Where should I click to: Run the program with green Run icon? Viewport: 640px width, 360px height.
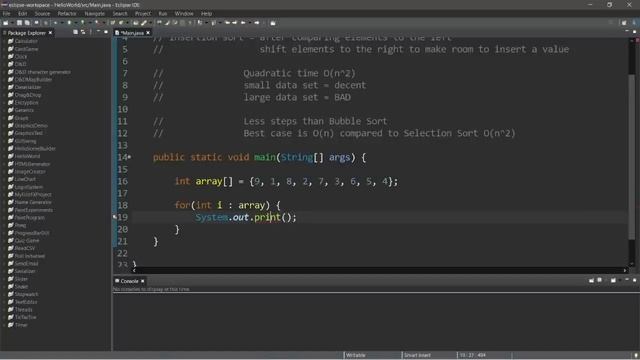[x=69, y=23]
